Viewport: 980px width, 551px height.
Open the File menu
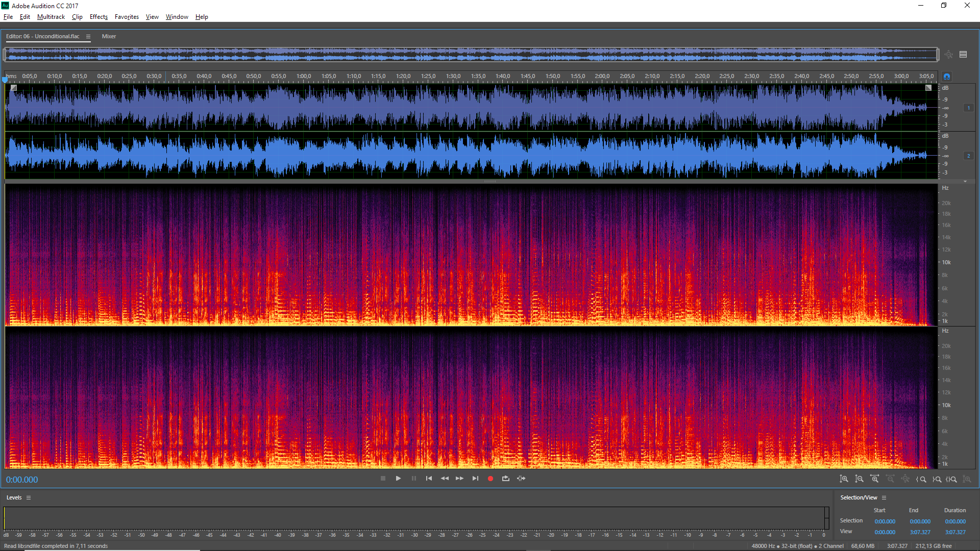pos(8,17)
